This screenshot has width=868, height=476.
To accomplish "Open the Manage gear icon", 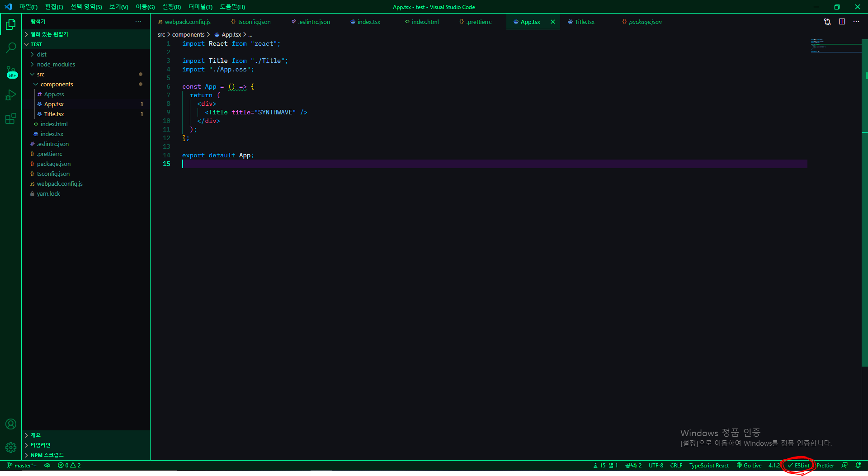I will click(10, 448).
